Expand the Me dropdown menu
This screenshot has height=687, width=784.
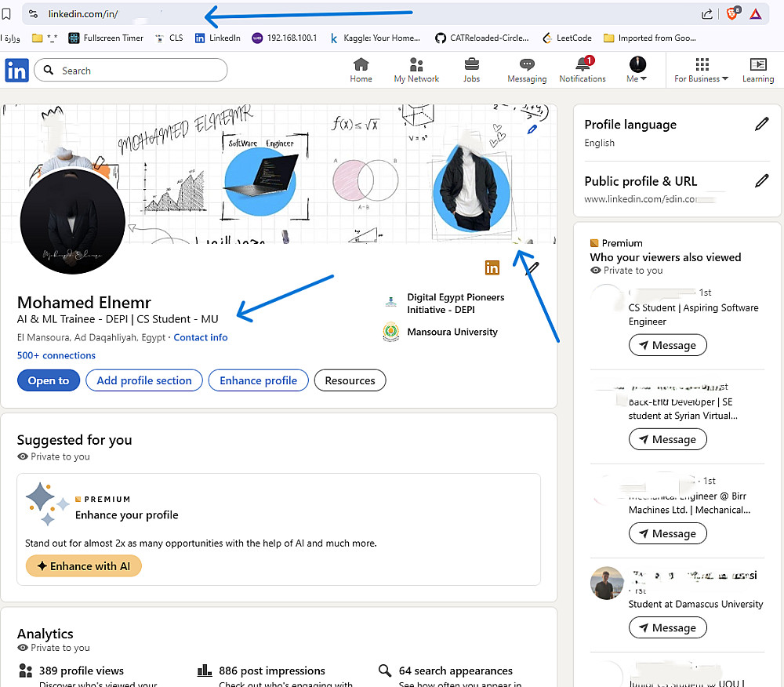click(x=637, y=70)
